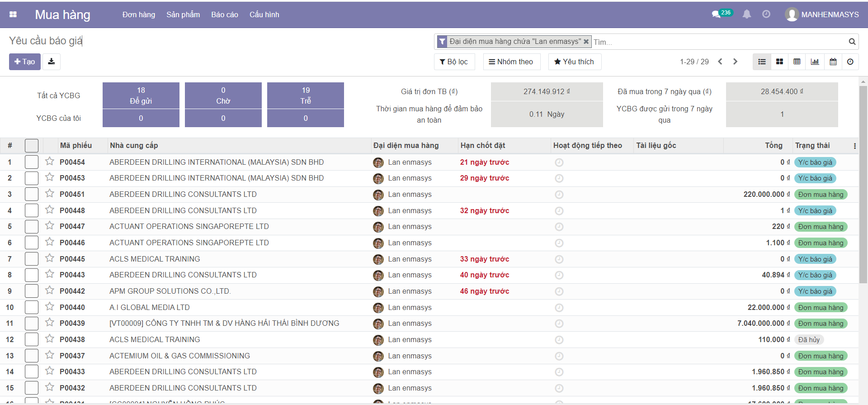Switch to kanban view
Image resolution: width=868 pixels, height=405 pixels.
click(779, 62)
